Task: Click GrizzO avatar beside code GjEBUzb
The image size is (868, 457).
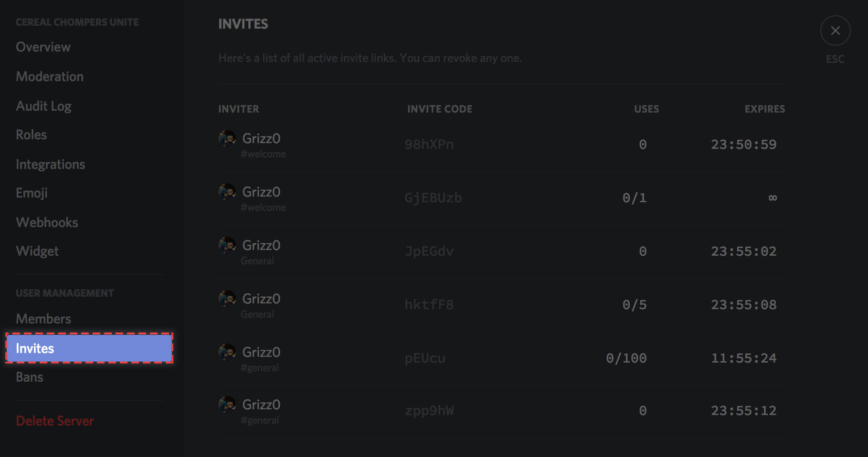Action: coord(227,192)
